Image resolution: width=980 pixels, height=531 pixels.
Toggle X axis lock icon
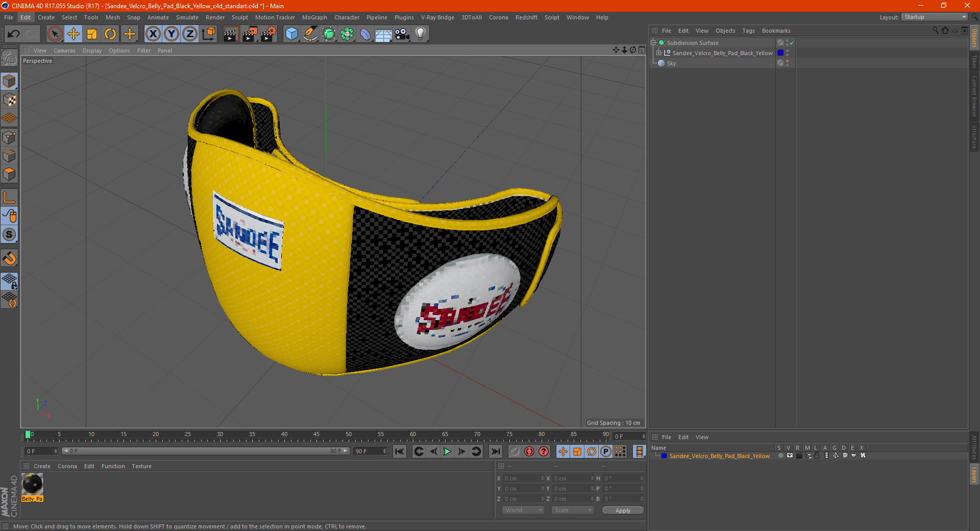[x=153, y=34]
